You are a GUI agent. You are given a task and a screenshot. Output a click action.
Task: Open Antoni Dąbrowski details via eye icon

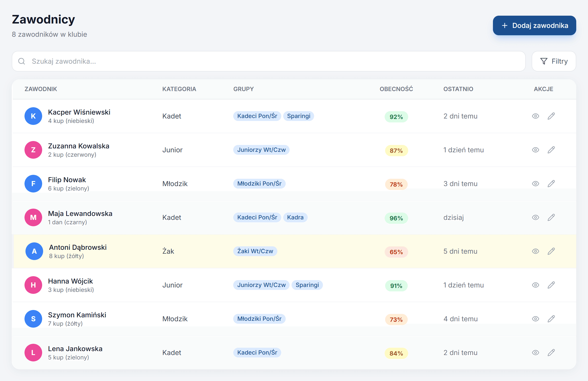click(535, 251)
